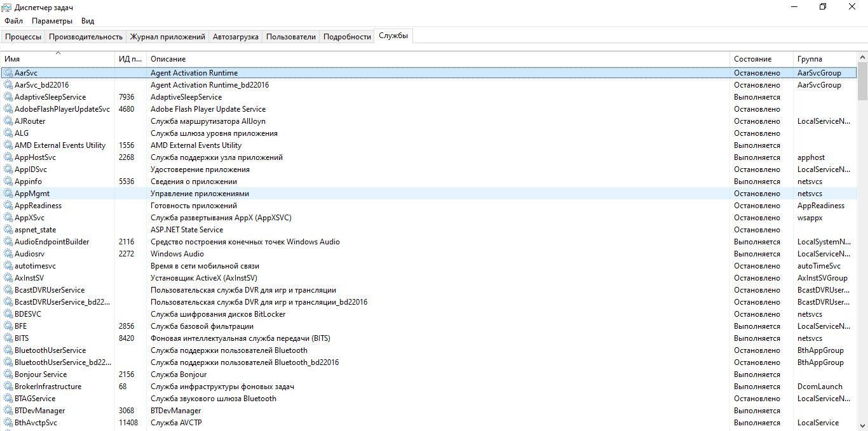
Task: Open the Файл menu
Action: [13, 21]
